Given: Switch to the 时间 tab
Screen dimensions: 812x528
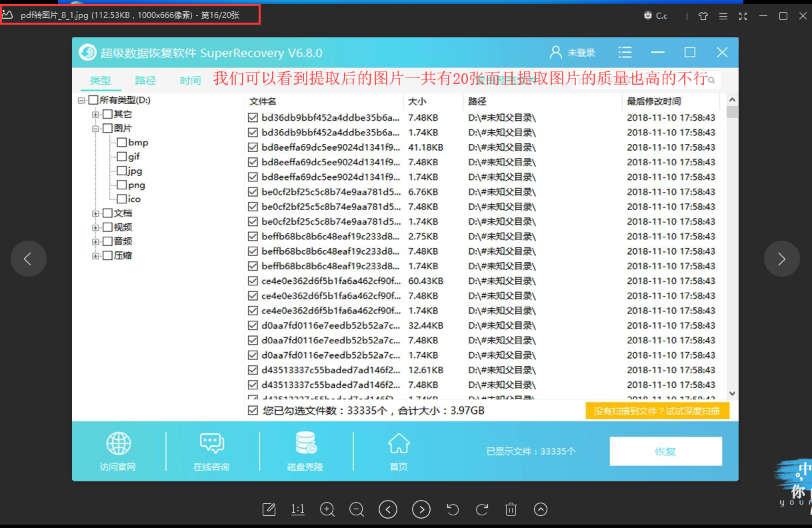Looking at the screenshot, I should pyautogui.click(x=190, y=81).
